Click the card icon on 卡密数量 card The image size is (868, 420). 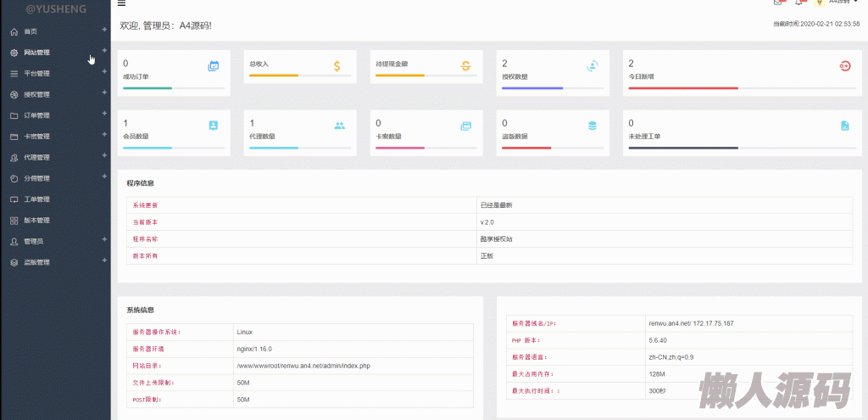tap(465, 126)
